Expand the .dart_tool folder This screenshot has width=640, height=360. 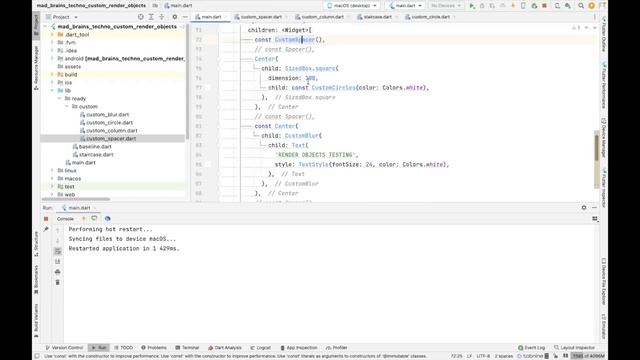52,35
